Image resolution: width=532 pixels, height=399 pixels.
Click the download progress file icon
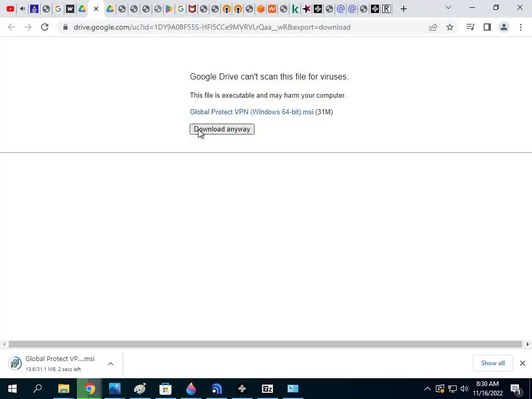tap(15, 363)
